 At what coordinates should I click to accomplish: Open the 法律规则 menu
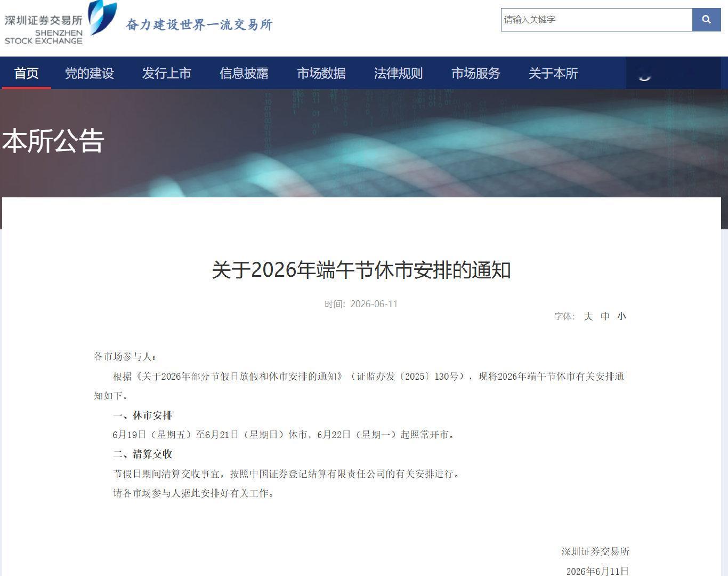(x=399, y=73)
